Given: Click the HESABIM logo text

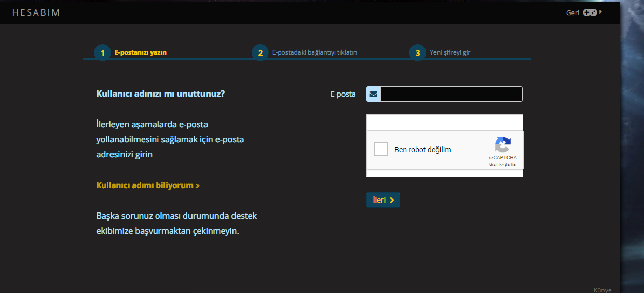Looking at the screenshot, I should pyautogui.click(x=36, y=12).
